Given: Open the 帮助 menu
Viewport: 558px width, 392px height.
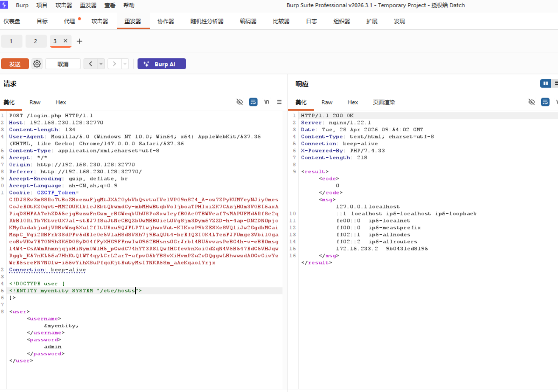Looking at the screenshot, I should tap(129, 5).
